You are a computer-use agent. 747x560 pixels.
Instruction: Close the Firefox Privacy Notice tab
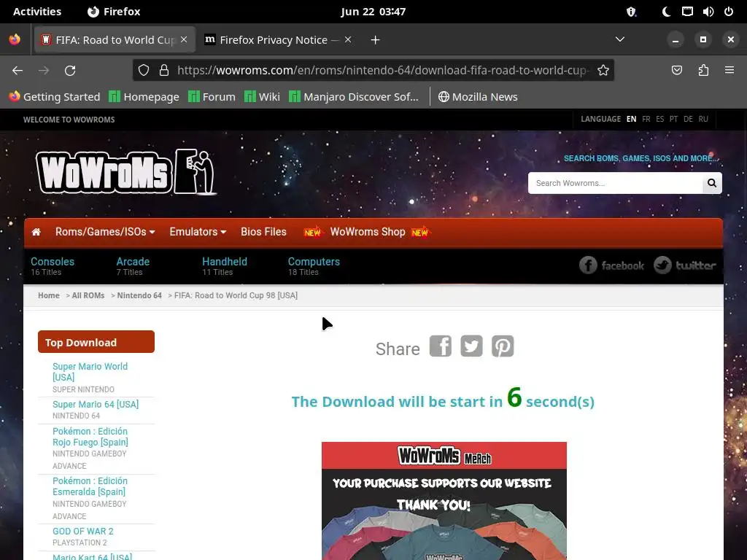[348, 39]
